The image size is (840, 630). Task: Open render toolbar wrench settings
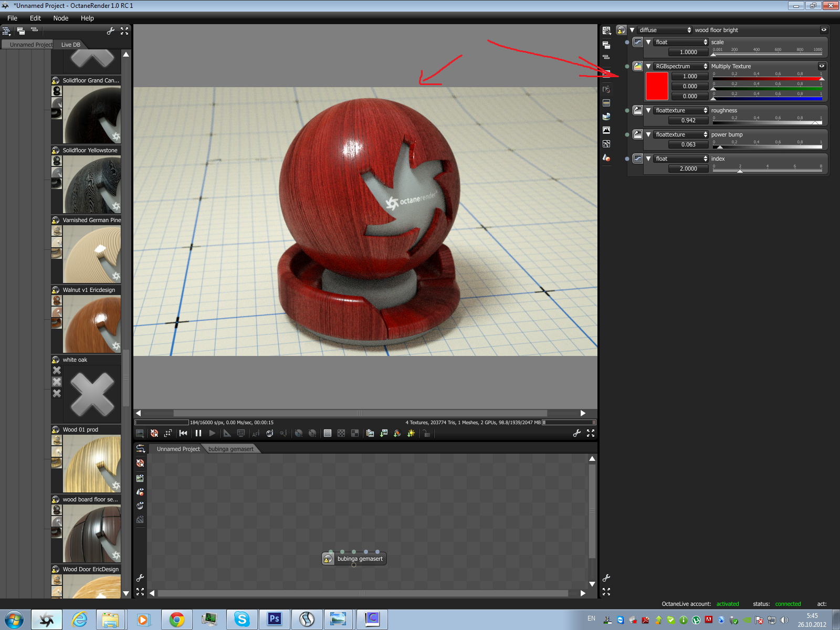coord(577,433)
